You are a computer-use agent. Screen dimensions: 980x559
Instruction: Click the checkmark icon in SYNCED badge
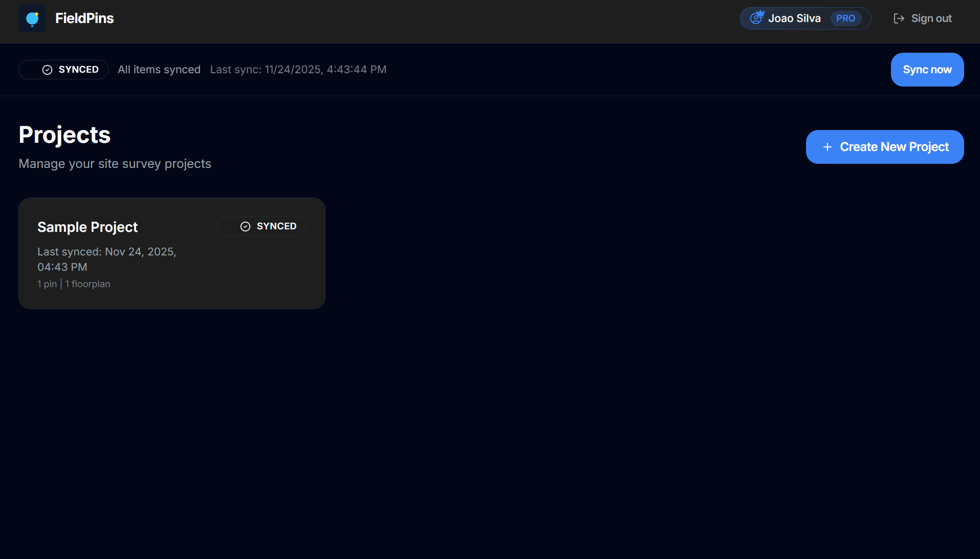pos(47,69)
